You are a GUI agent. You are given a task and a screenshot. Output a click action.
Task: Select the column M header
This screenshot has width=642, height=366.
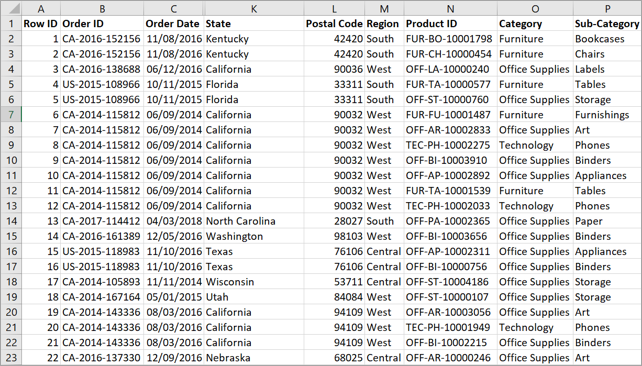click(384, 9)
